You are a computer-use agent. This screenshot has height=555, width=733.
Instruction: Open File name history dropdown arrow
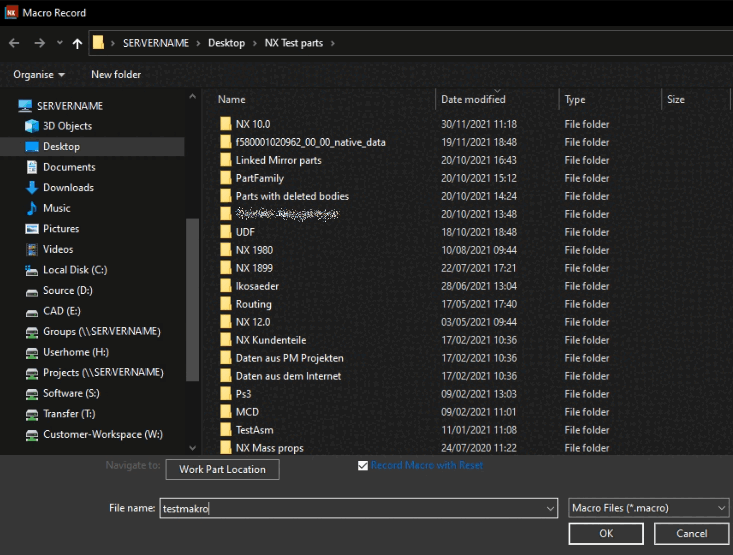(x=551, y=508)
